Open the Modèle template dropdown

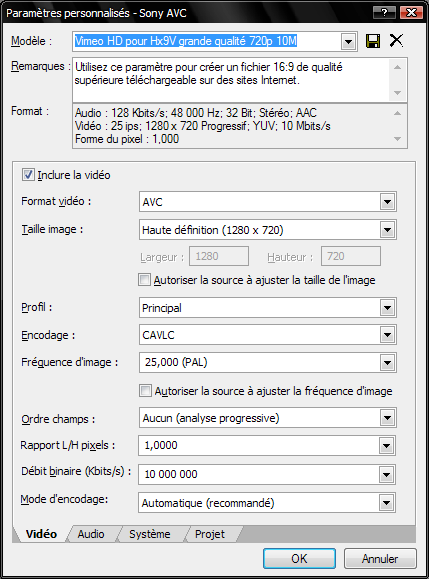coord(348,41)
